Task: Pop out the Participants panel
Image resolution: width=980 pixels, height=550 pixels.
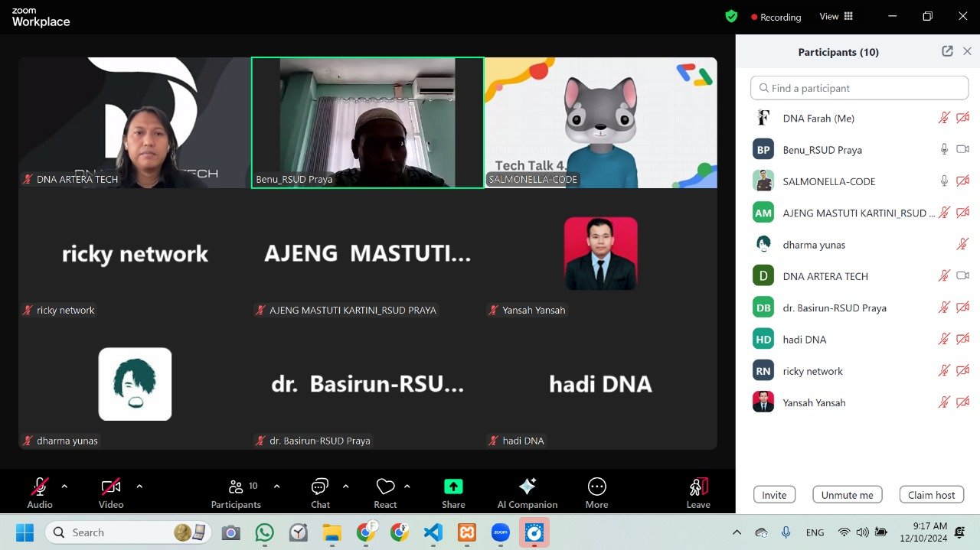Action: click(x=946, y=51)
